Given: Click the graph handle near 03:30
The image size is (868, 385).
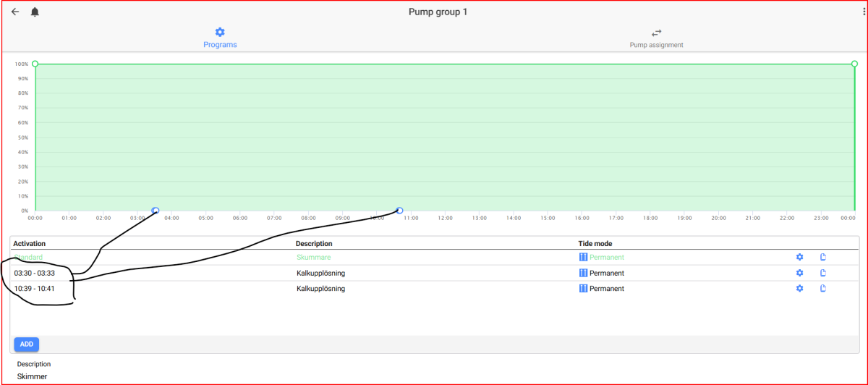Looking at the screenshot, I should tap(156, 211).
